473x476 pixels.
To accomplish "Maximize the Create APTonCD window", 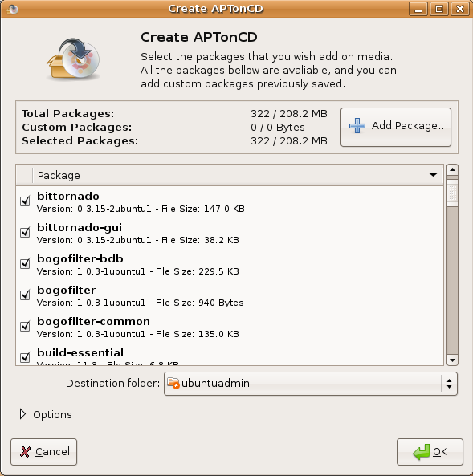I will (439, 9).
